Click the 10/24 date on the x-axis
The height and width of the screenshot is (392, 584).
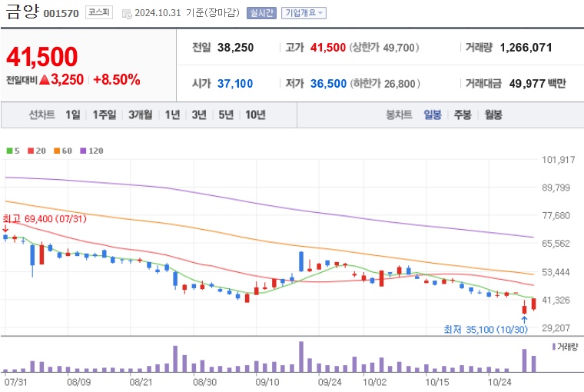coord(499,382)
